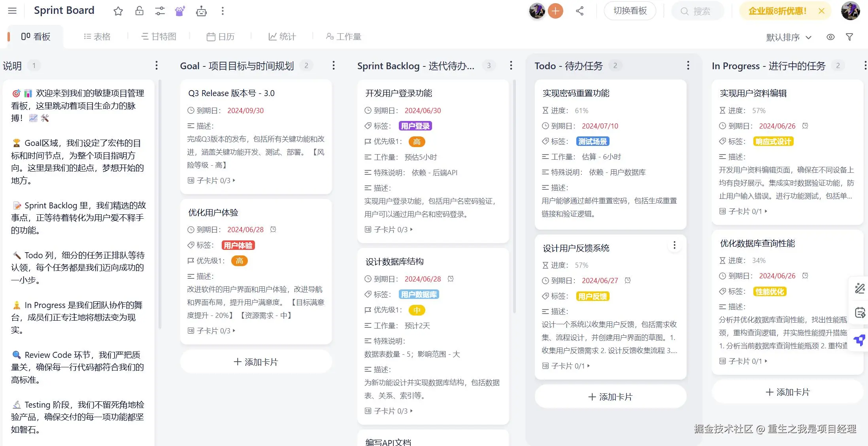Expand 子卡片 0/3 under Q3 Release card

point(216,181)
